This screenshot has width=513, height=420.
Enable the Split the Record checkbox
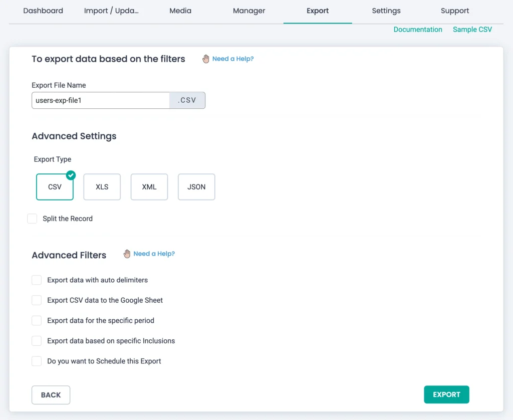coord(33,219)
